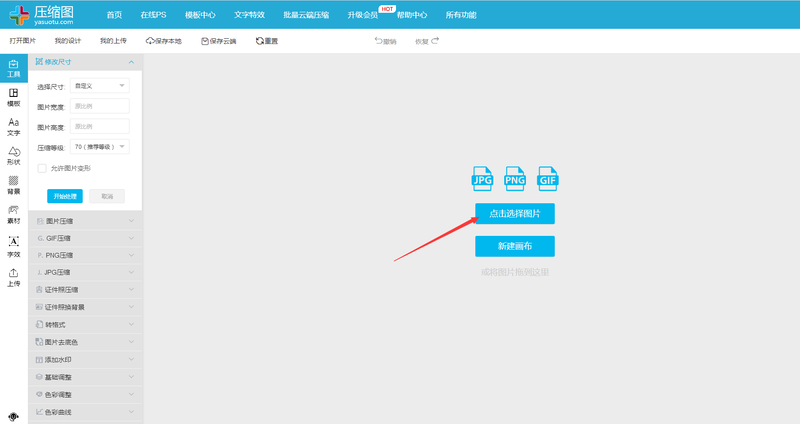Click the JPG file format icon

click(x=482, y=179)
